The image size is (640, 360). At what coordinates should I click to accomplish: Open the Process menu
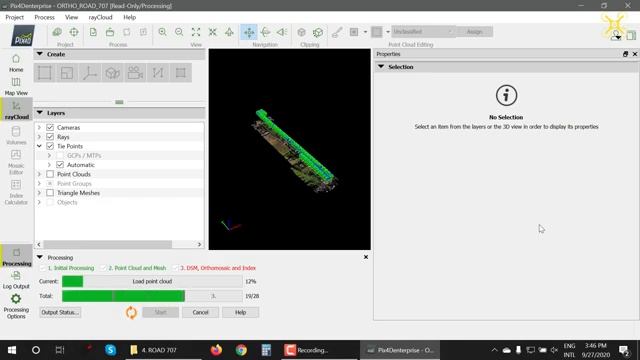click(44, 17)
